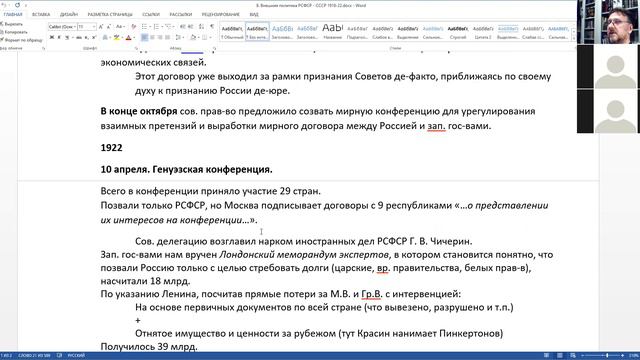Click the Italic formatting icon
Image resolution: width=640 pixels, height=360 pixels.
click(x=59, y=37)
